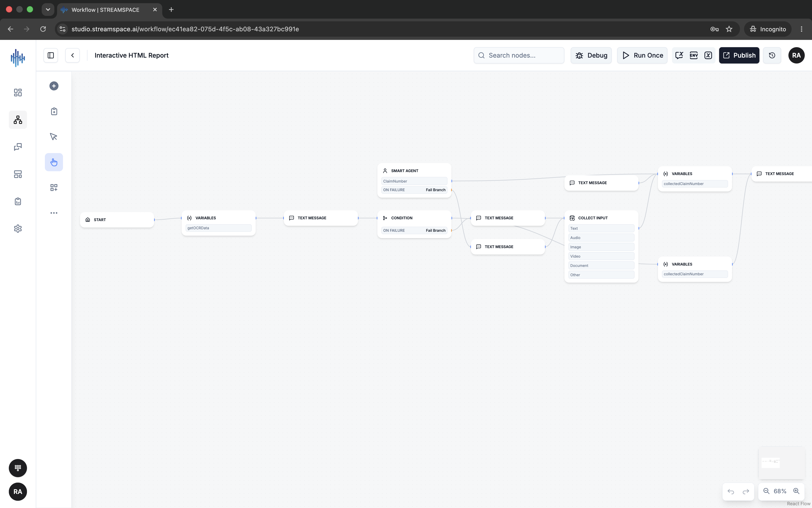Click Condition ON FAILURE Fail Branch row
This screenshot has width=812, height=508.
414,230
